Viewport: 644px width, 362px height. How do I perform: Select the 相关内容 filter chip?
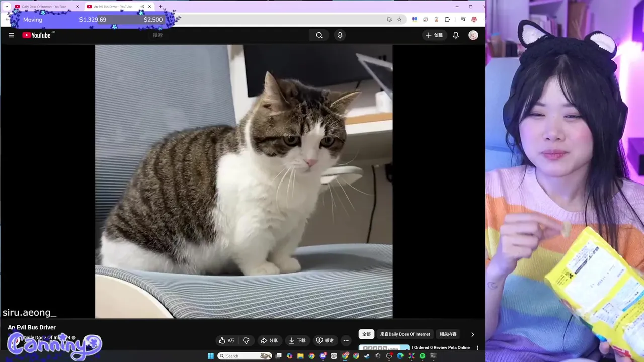(448, 334)
